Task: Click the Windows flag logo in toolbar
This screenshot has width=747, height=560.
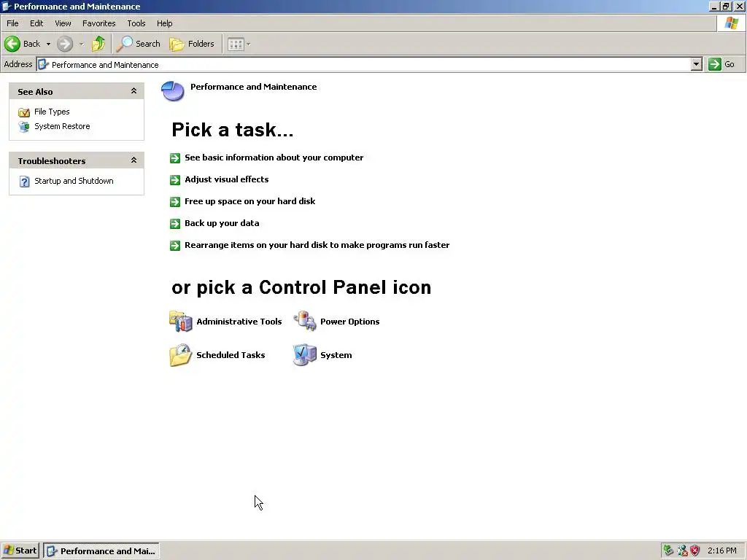Action: point(732,23)
